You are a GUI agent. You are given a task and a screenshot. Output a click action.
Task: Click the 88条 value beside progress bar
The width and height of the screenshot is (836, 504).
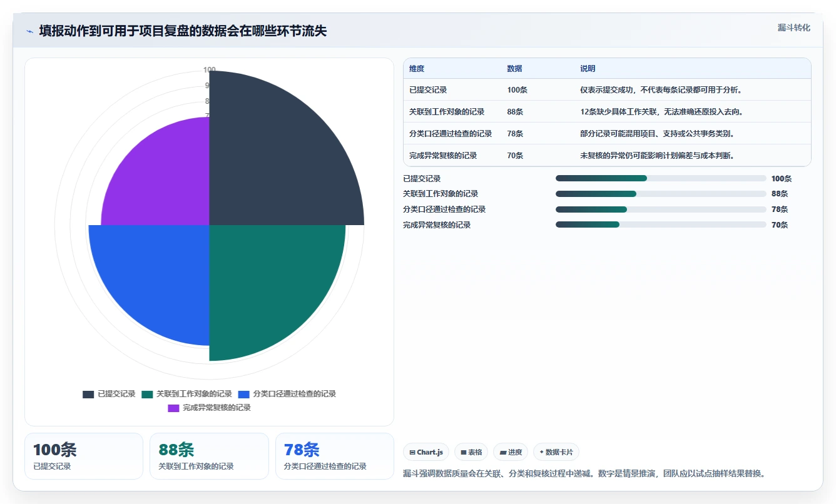click(780, 194)
